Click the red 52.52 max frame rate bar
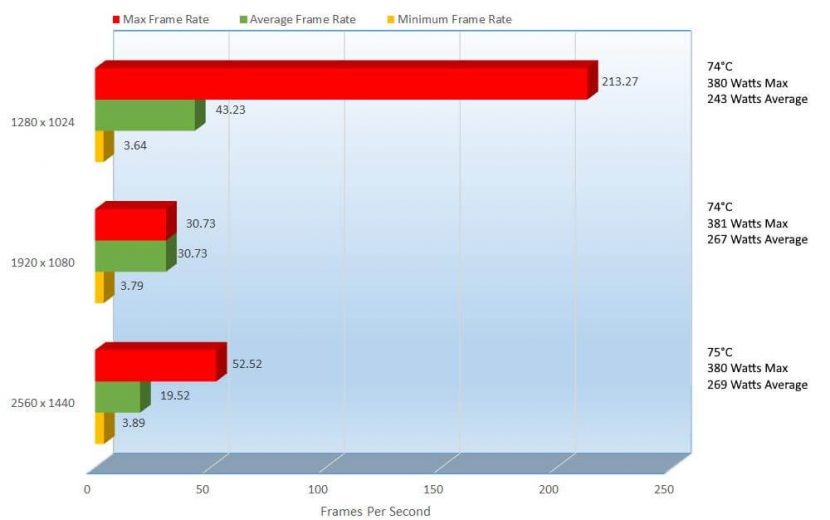The height and width of the screenshot is (520, 830). [161, 362]
